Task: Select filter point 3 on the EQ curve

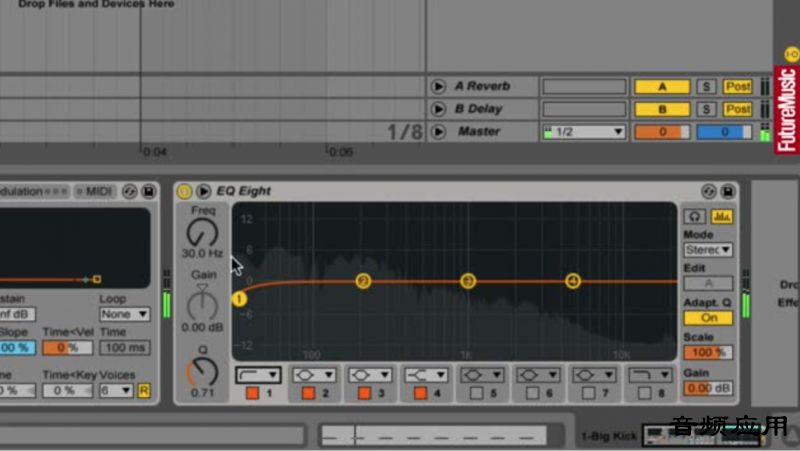Action: pos(468,281)
